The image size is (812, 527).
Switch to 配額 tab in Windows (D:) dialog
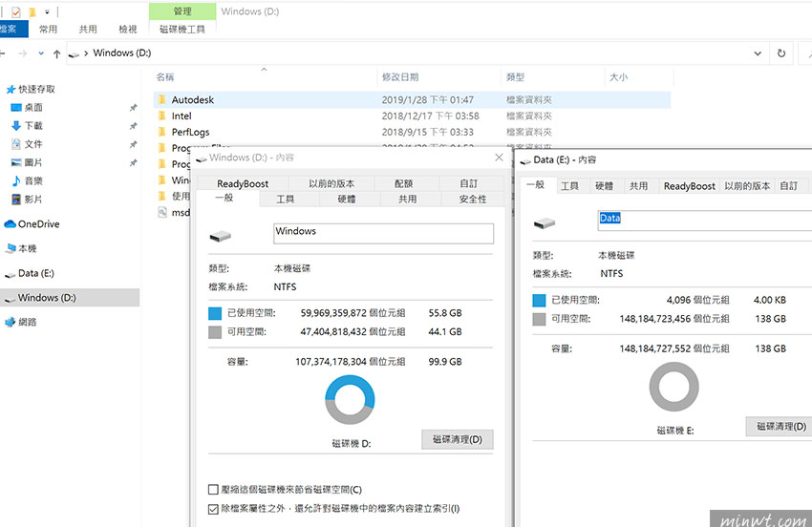(403, 183)
